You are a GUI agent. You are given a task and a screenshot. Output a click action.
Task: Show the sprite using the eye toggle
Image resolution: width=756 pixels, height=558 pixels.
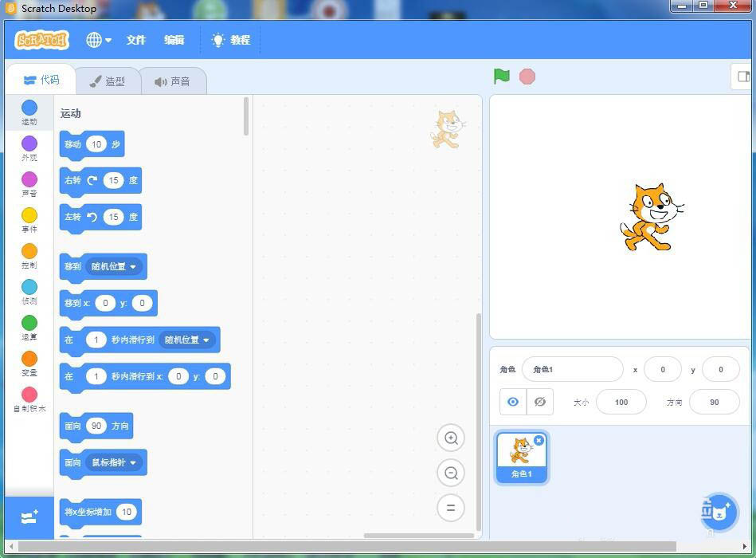point(512,402)
